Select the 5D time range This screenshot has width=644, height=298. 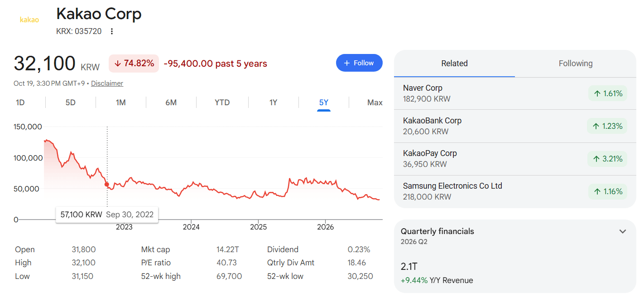(71, 103)
